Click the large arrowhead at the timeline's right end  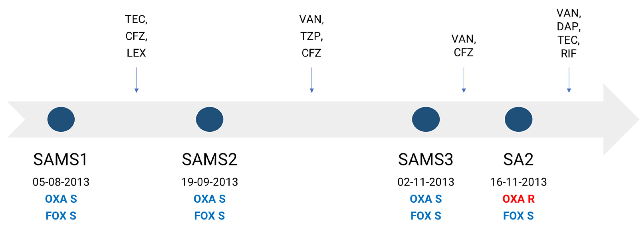tap(620, 120)
